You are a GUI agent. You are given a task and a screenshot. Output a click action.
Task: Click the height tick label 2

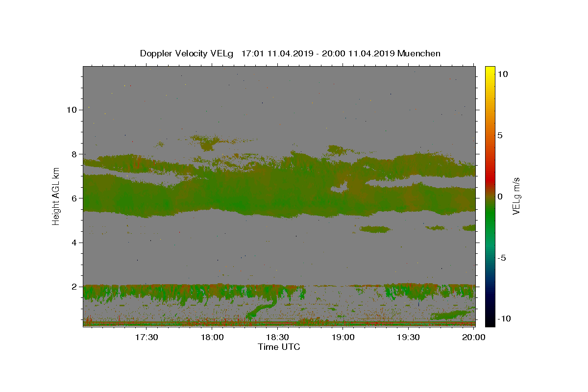74,287
